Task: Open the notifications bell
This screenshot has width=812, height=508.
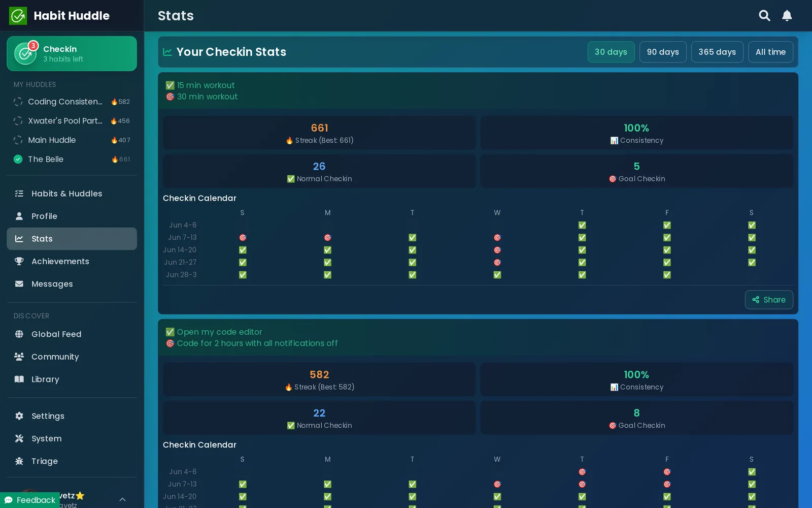Action: tap(787, 16)
